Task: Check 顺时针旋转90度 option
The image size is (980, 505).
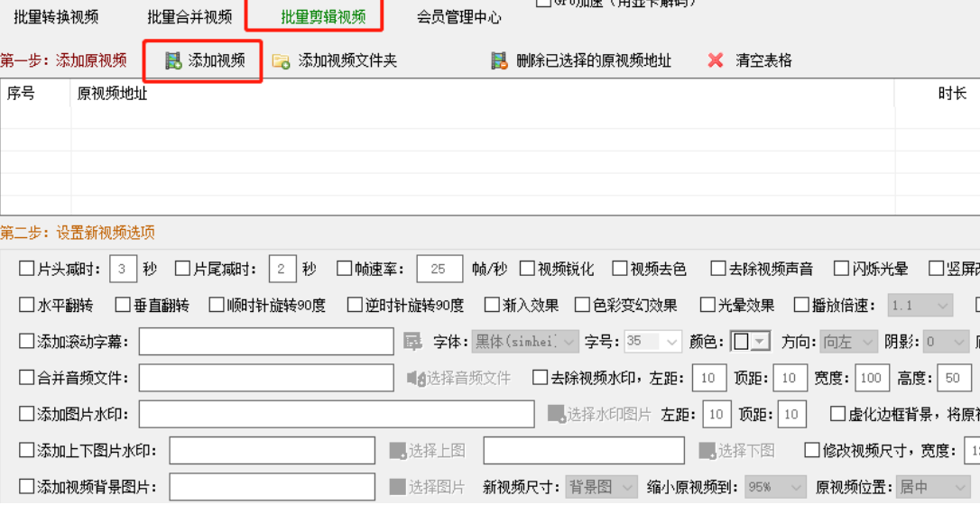Action: pos(217,305)
